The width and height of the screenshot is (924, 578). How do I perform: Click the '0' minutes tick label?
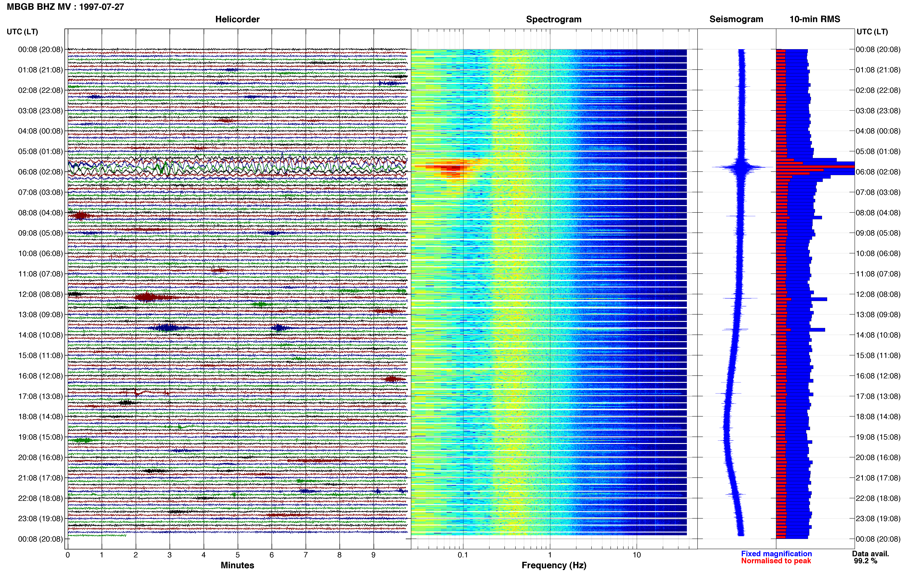coord(68,555)
